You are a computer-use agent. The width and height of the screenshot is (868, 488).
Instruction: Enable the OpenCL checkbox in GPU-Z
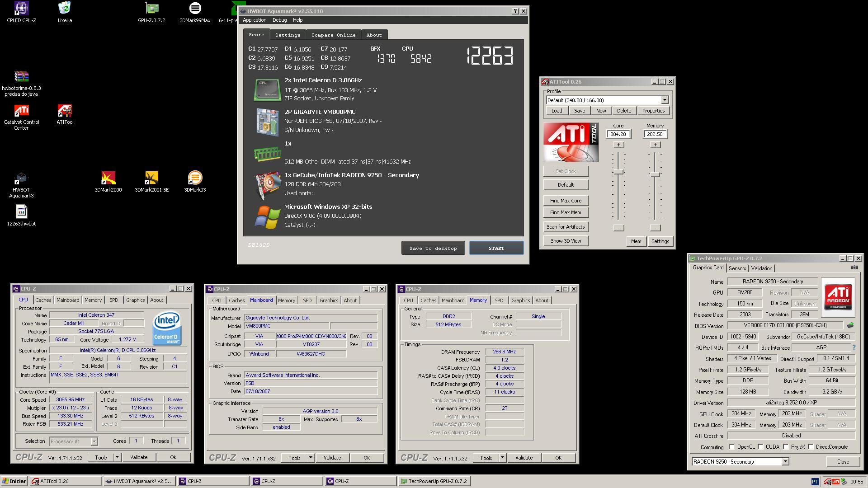coord(732,447)
